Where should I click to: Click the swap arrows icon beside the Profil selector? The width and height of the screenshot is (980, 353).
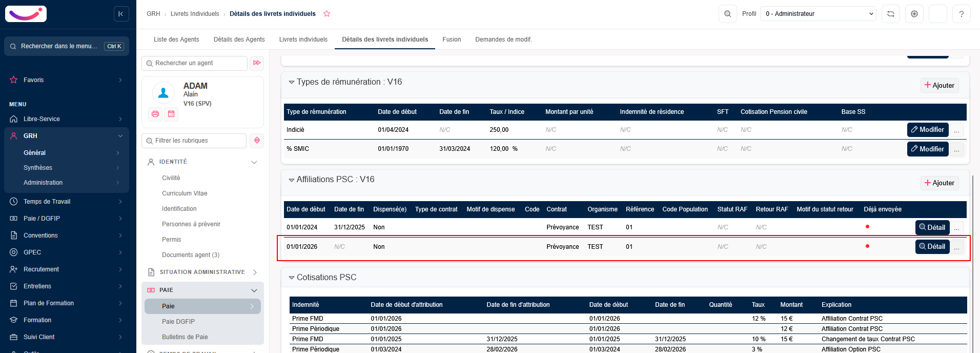[891, 14]
